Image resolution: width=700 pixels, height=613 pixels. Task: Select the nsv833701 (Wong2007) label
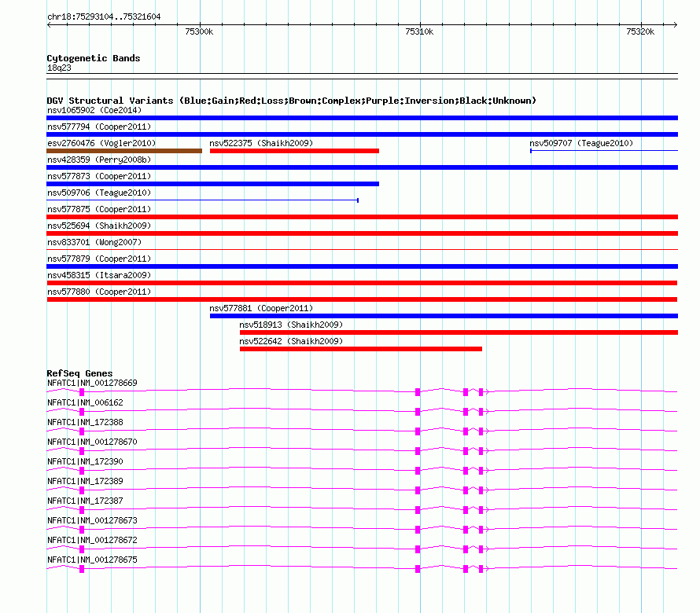tap(94, 242)
